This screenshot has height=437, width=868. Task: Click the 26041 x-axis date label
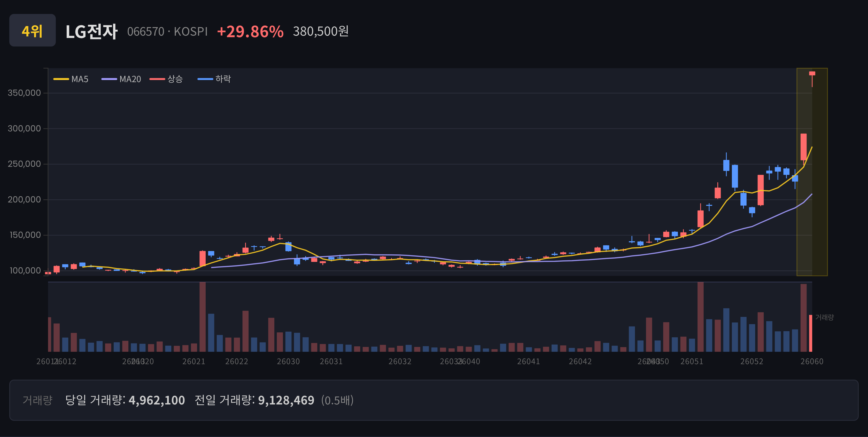pyautogui.click(x=529, y=362)
